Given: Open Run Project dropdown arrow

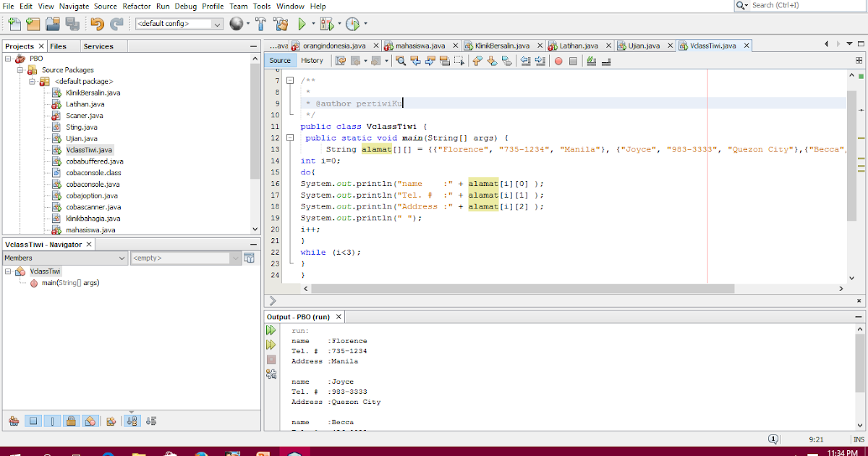Looking at the screenshot, I should [313, 24].
